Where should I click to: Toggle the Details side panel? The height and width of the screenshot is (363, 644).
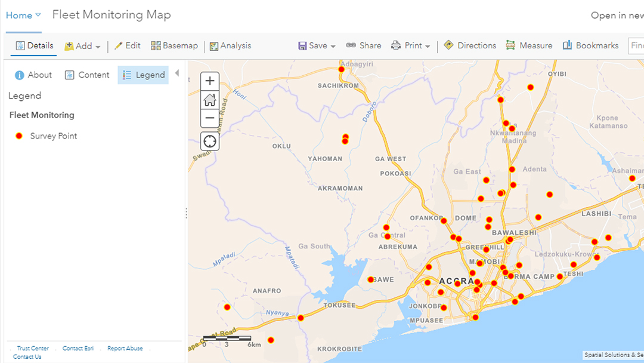(35, 45)
